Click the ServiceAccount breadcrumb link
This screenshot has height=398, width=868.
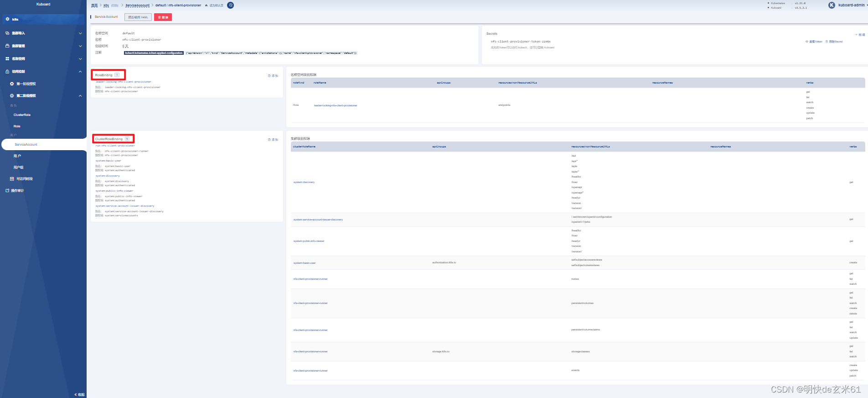[x=137, y=5]
